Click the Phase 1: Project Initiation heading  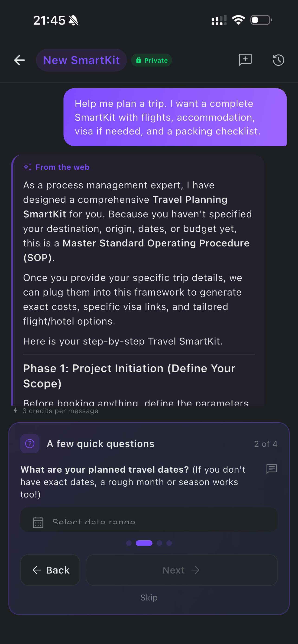pos(129,376)
